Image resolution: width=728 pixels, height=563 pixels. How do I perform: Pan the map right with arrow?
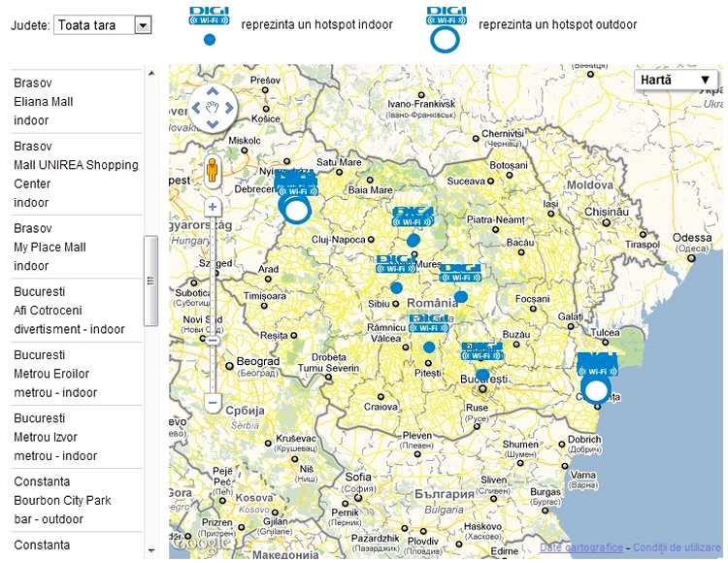[x=229, y=108]
